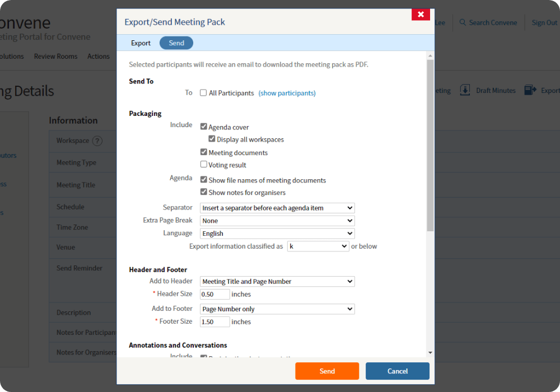Screen dimensions: 560x392
Task: Untick Show notes for organisers
Action: [204, 192]
